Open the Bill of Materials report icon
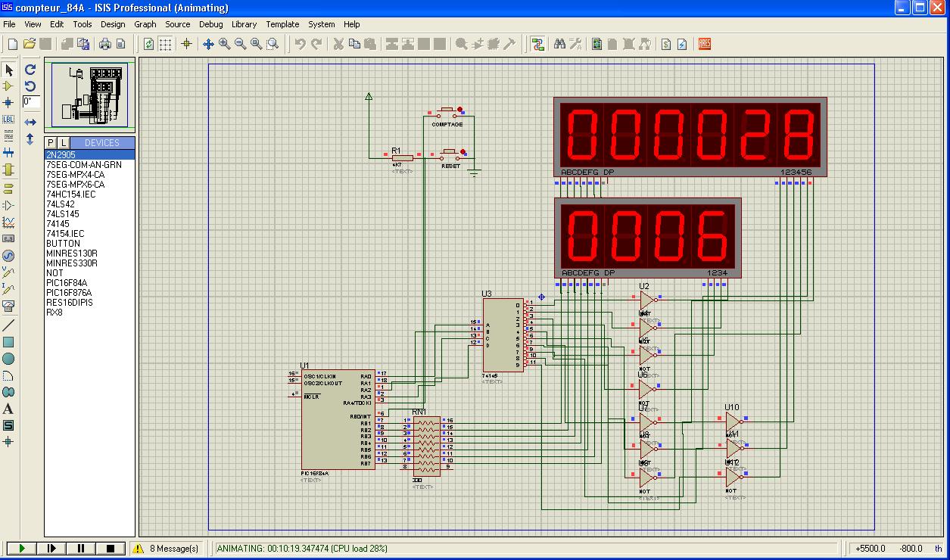 coord(666,45)
